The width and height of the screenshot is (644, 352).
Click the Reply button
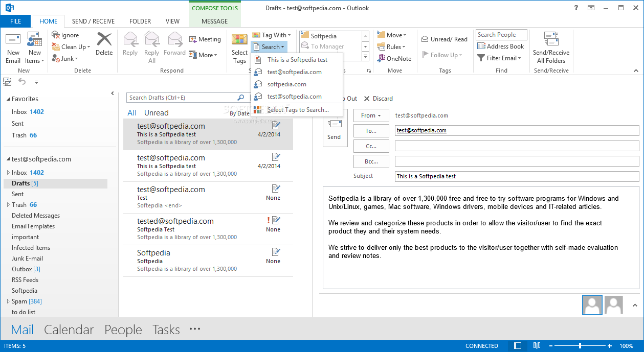(130, 44)
